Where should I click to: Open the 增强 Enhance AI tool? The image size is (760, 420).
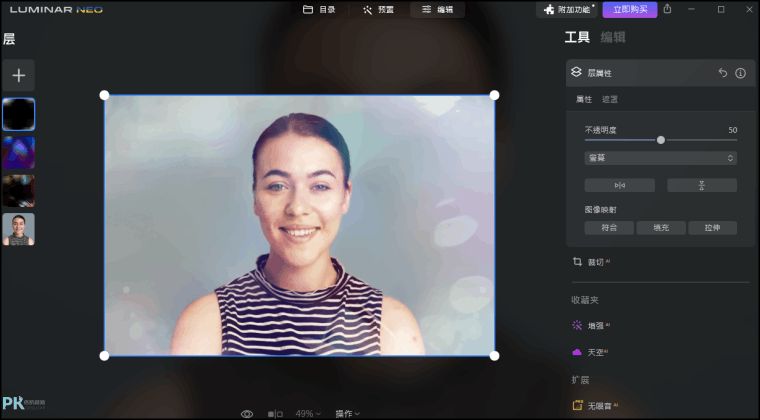591,326
